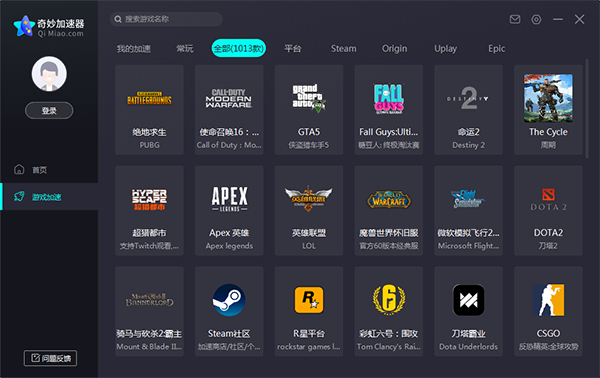Select Mount & Blade Bannerlord icon
Viewport: 600px width, 378px height.
149,300
